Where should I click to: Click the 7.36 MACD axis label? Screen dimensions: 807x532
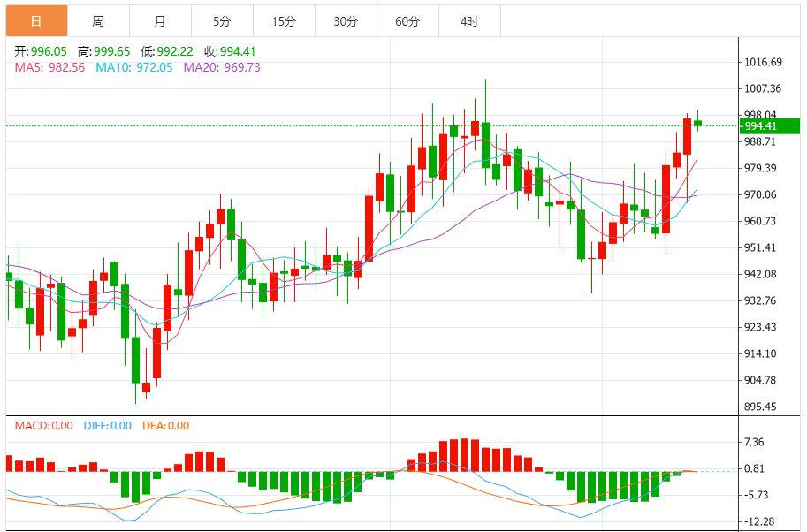(x=754, y=442)
